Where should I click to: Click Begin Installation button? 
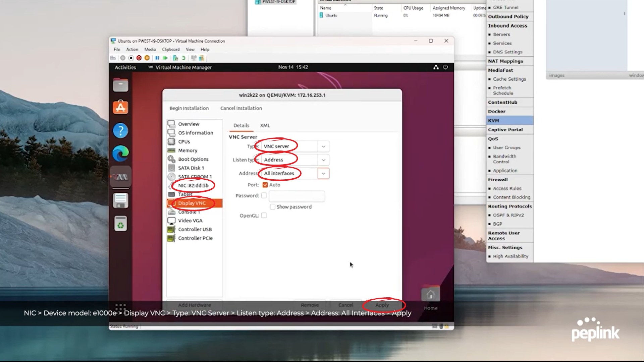tap(189, 108)
